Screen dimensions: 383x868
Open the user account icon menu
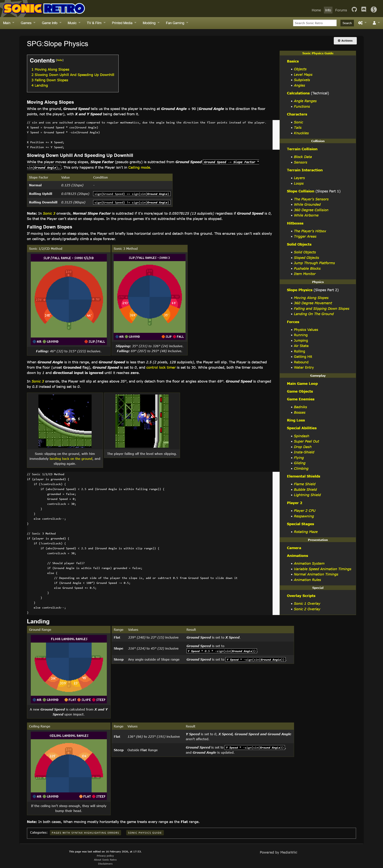[x=376, y=23]
